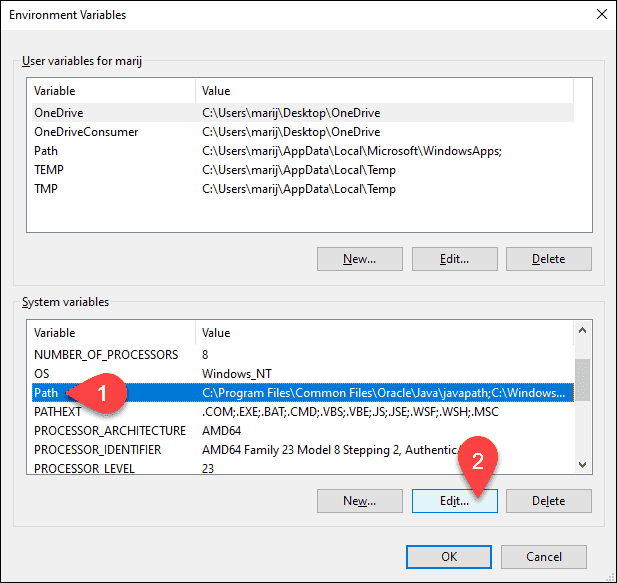Click New button under System variables
Screen dimensions: 617x583
pyautogui.click(x=359, y=500)
